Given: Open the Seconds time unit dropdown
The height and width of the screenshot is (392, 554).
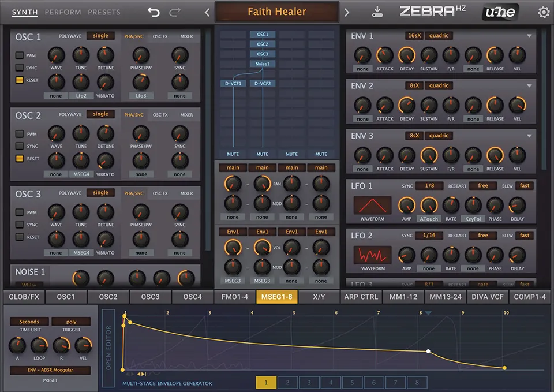Looking at the screenshot, I should [29, 322].
